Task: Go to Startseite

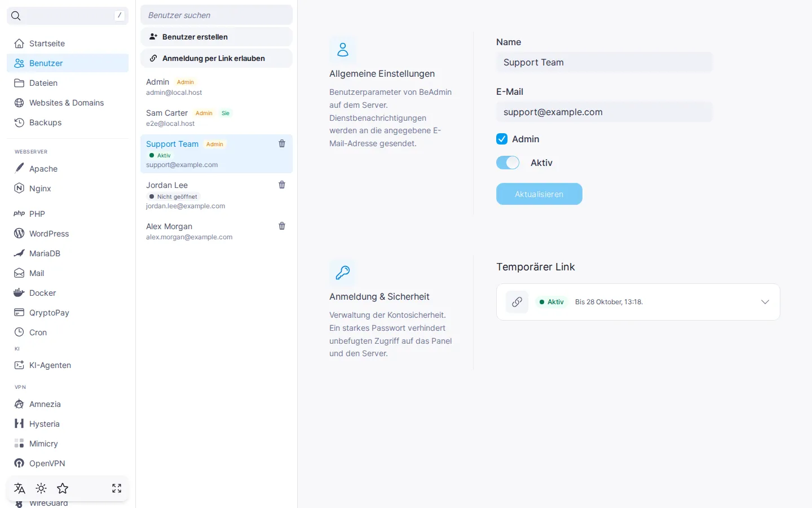Action: point(68,43)
